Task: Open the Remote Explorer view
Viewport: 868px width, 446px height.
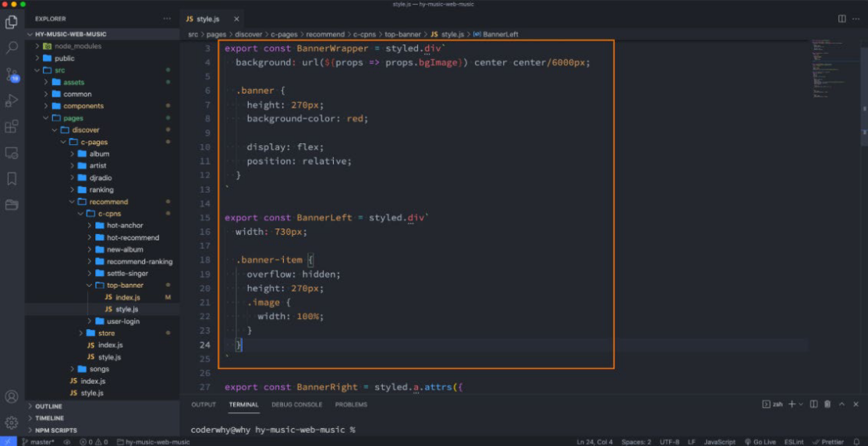Action: coord(12,153)
